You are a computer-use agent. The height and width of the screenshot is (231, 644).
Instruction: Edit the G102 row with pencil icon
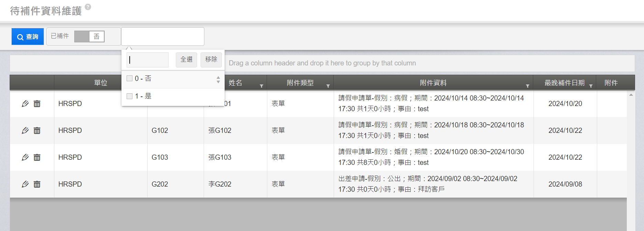click(x=25, y=130)
